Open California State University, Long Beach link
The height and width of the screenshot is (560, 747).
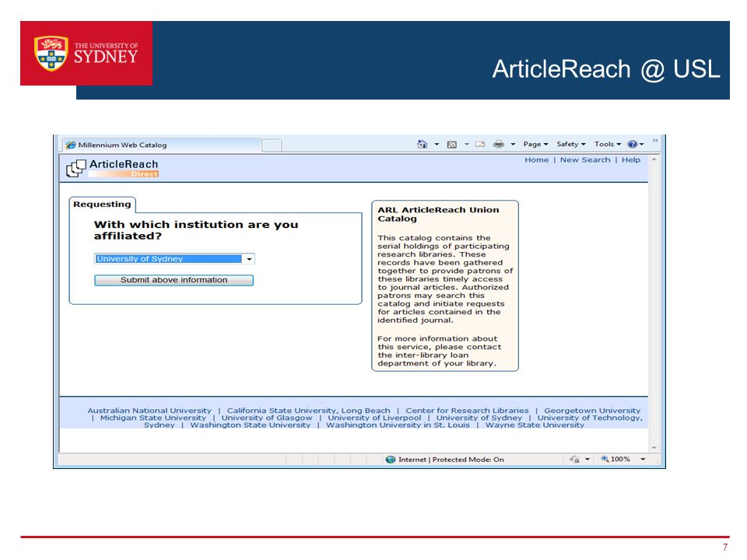308,411
